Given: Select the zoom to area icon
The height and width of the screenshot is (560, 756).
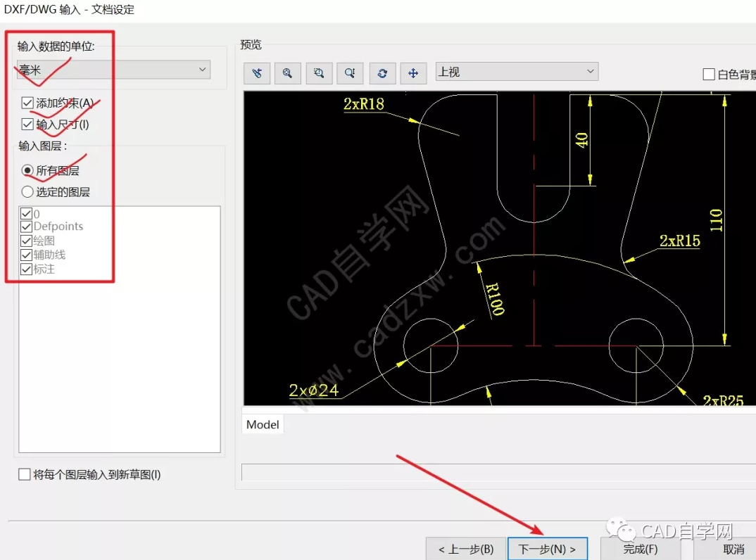Looking at the screenshot, I should tap(319, 73).
